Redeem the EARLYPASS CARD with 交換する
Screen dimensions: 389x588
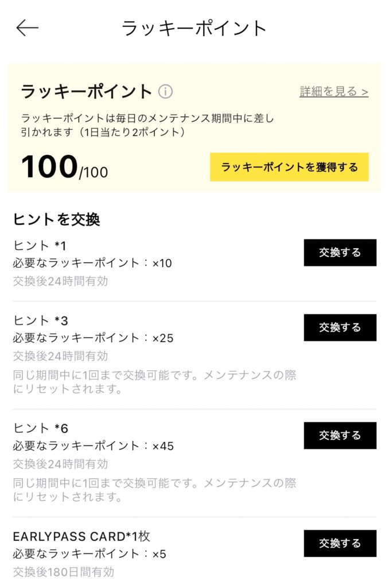click(340, 543)
